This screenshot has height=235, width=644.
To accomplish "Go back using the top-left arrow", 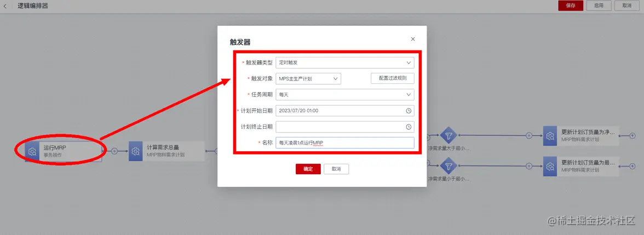I will 5,5.
